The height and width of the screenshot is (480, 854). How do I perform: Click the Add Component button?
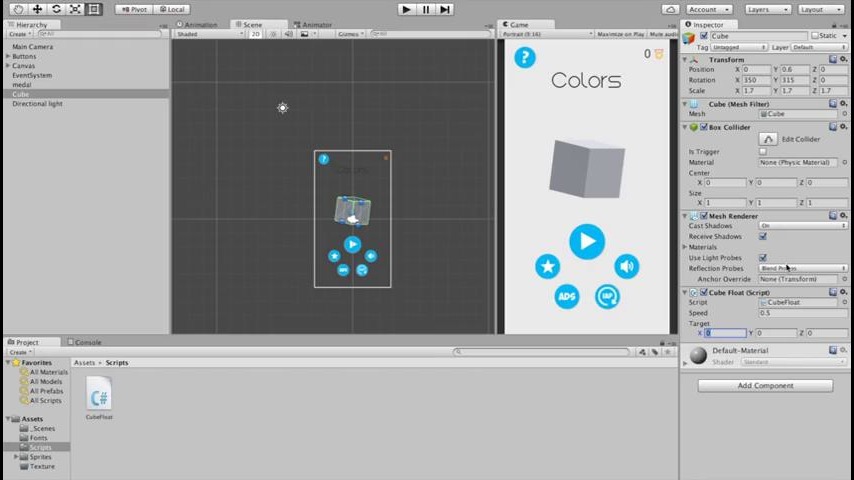(765, 385)
